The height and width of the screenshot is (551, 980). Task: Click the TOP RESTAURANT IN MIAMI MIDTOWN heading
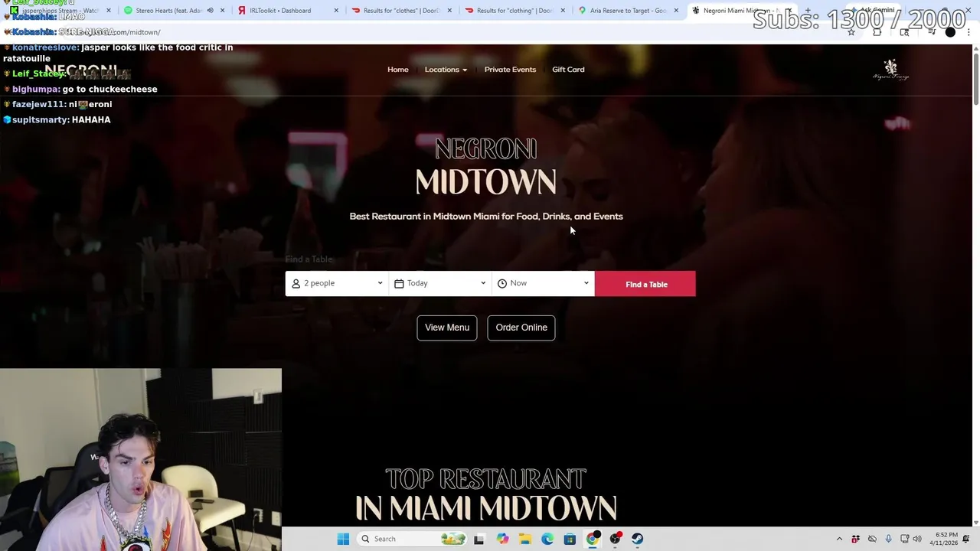(485, 494)
